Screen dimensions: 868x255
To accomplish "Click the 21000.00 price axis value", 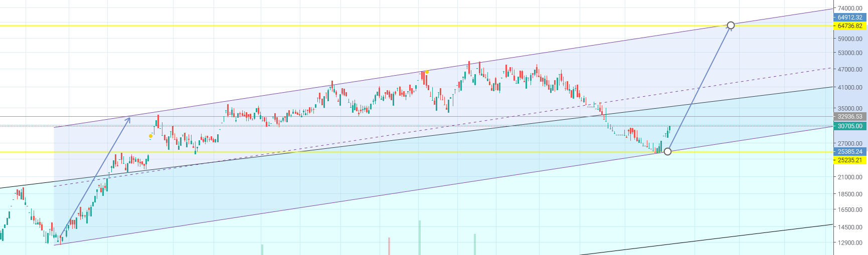I will click(850, 177).
